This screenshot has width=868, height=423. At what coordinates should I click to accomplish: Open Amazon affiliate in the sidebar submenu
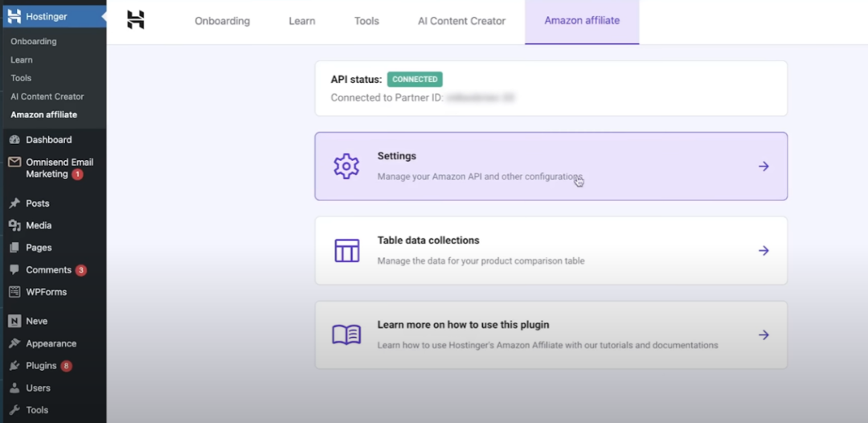(43, 115)
